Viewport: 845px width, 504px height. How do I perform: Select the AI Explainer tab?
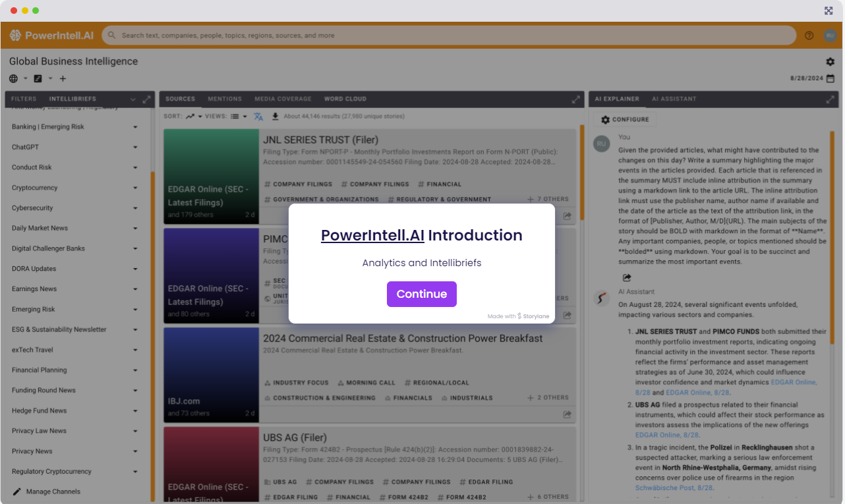point(617,99)
